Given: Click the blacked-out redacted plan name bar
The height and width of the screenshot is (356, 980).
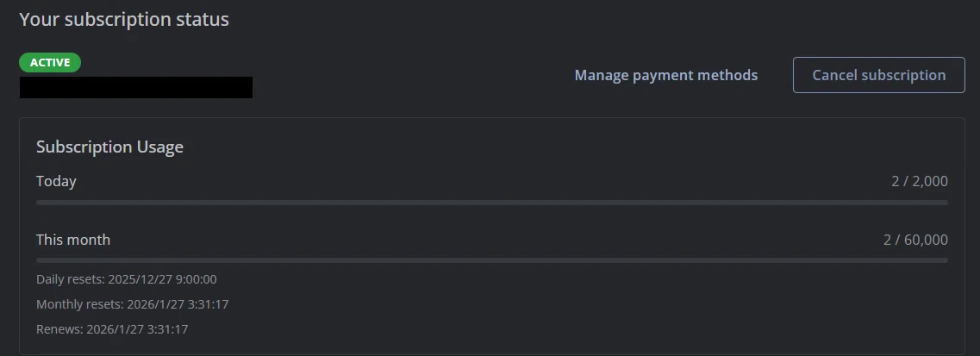Looking at the screenshot, I should 135,87.
